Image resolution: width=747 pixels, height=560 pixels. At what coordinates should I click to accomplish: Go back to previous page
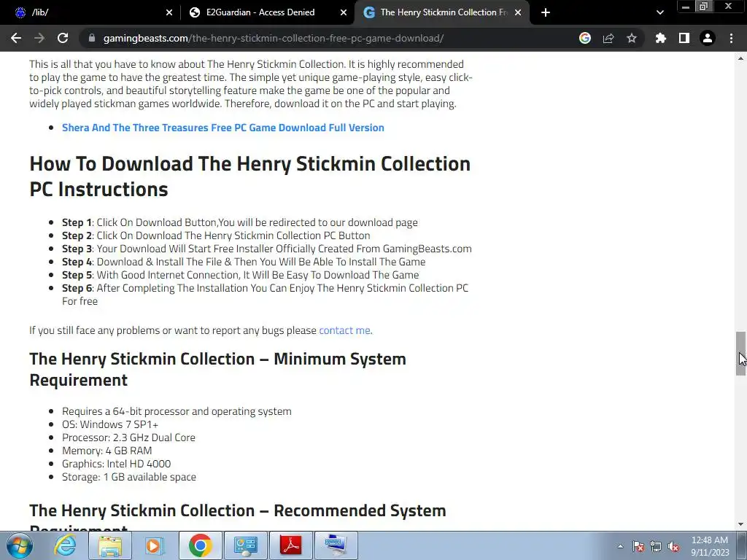(x=16, y=38)
